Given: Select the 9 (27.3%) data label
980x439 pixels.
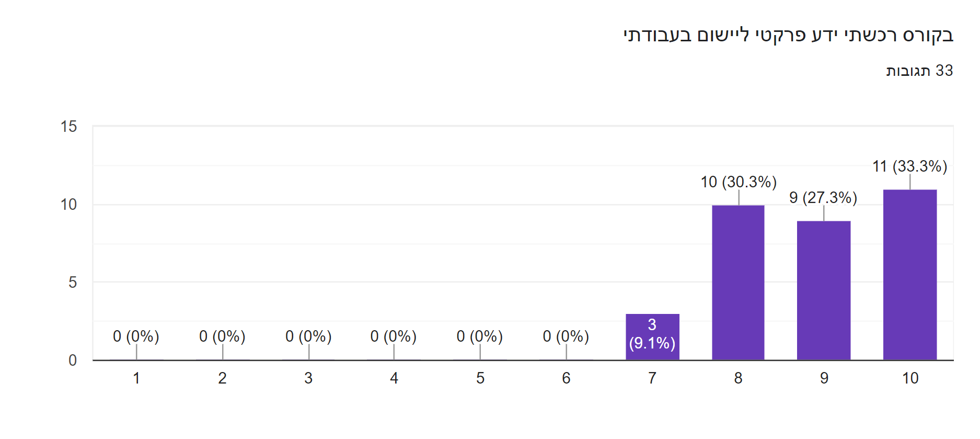Looking at the screenshot, I should point(823,198).
